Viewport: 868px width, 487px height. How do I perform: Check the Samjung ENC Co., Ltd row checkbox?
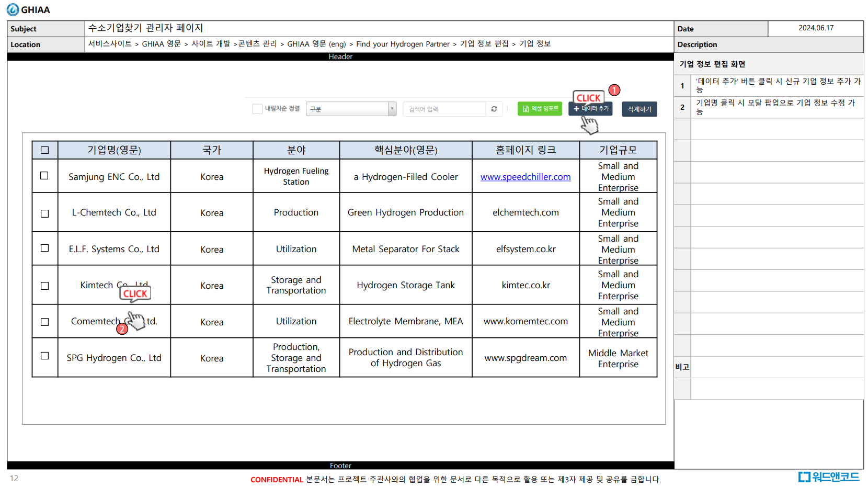coord(44,176)
